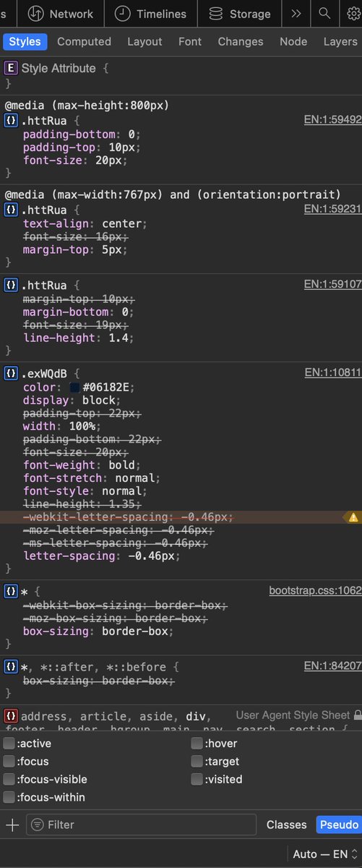Screen dimensions: 362x868
Task: Click the font-style normal property
Action: pyautogui.click(x=85, y=491)
